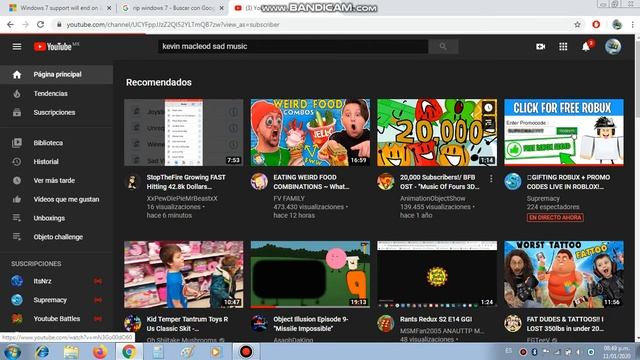Screen dimensions: 640x360
Task: Click the search magnifier button
Action: [443, 47]
